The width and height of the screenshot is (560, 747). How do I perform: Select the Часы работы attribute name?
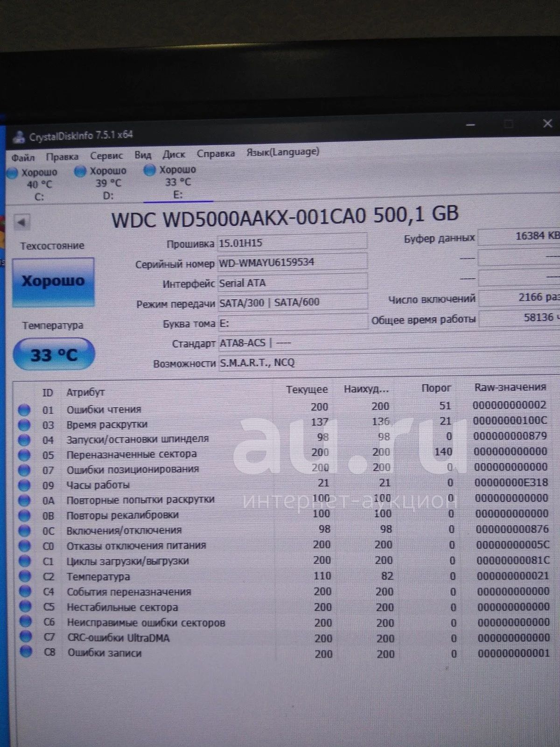pyautogui.click(x=98, y=485)
